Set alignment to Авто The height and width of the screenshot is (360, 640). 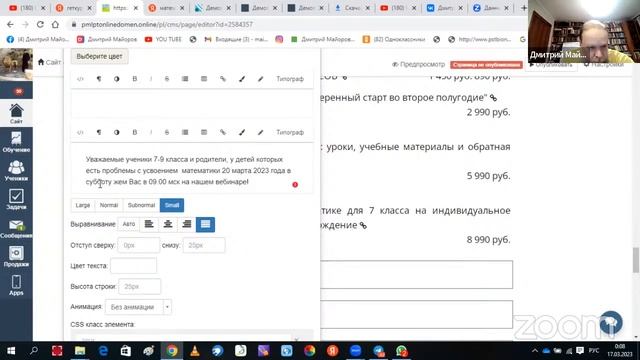129,224
